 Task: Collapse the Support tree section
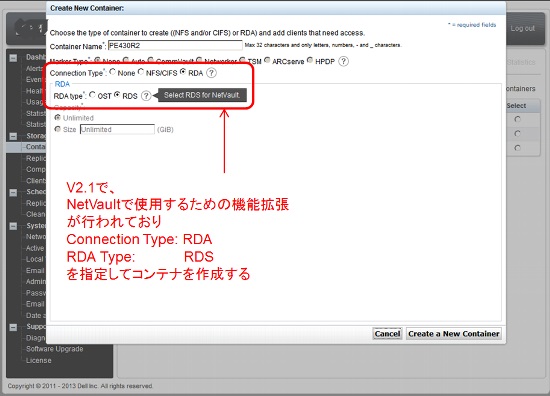click(13, 327)
